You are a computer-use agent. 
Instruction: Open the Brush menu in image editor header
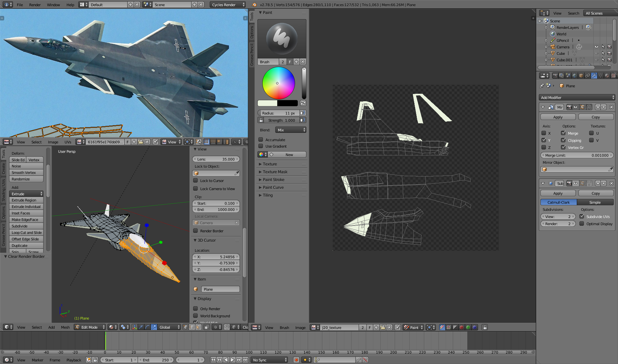[x=284, y=327]
